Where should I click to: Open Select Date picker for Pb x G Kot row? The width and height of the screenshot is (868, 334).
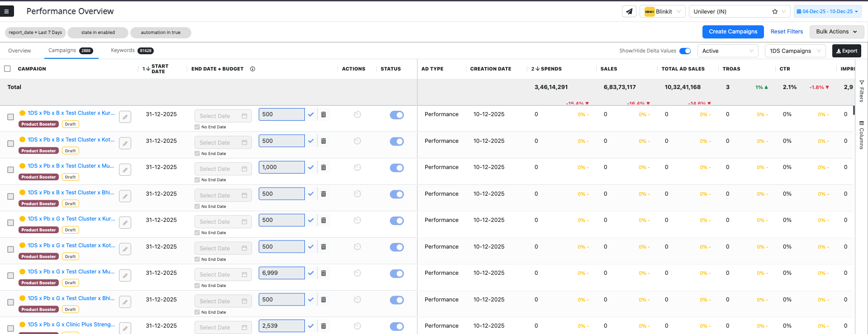coord(223,249)
